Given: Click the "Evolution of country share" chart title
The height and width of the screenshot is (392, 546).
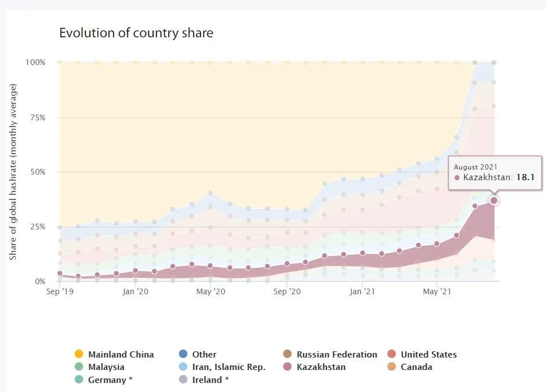Looking at the screenshot, I should point(136,33).
